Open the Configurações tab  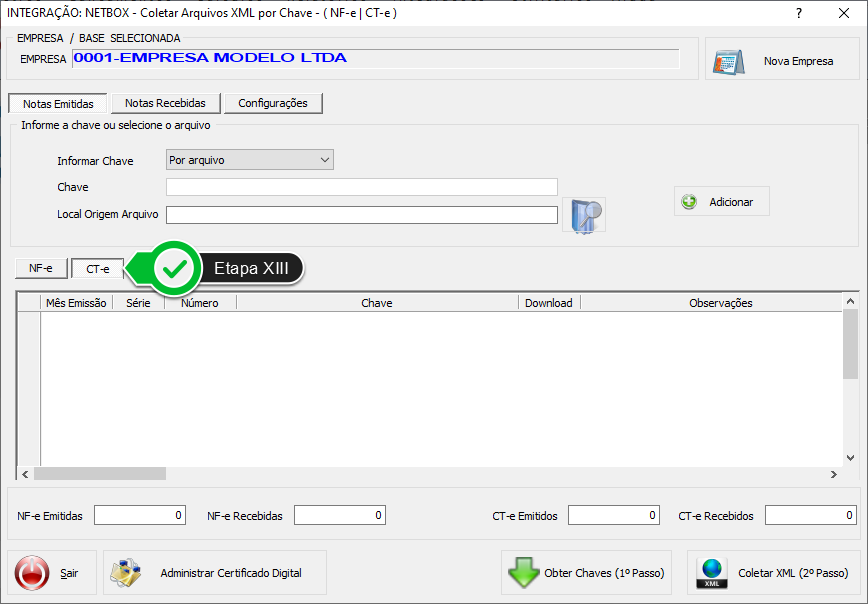[x=273, y=103]
